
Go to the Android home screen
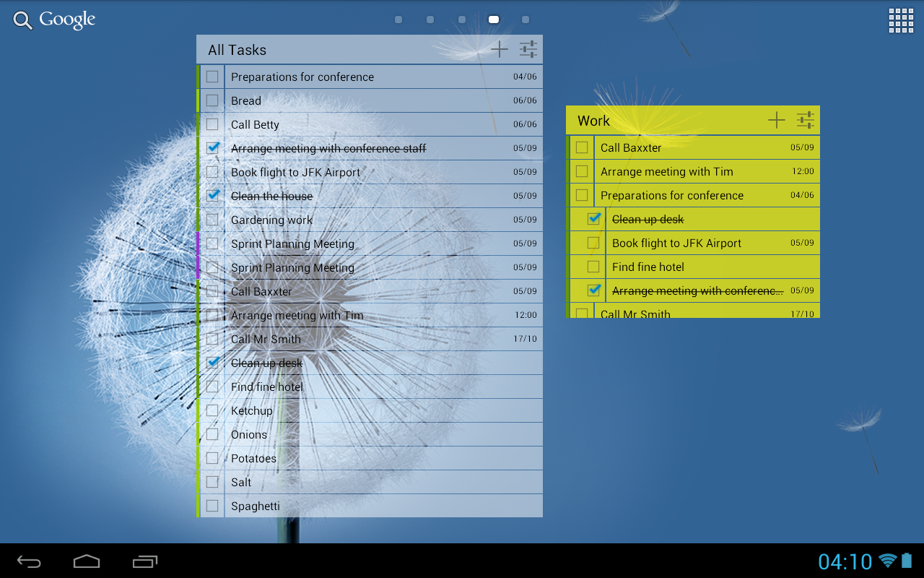pos(87,561)
